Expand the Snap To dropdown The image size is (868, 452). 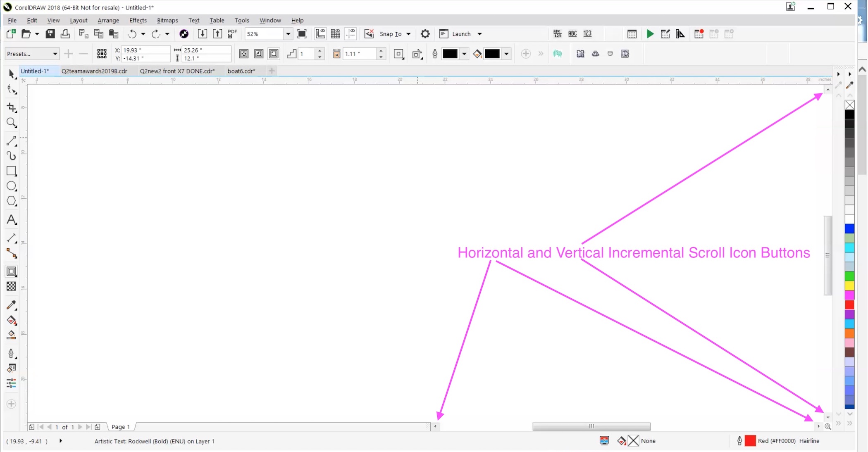click(408, 34)
